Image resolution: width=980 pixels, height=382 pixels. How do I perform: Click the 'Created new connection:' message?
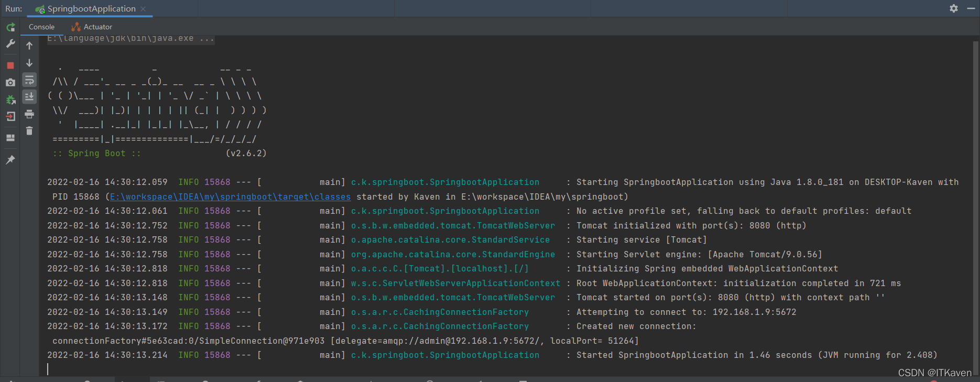point(636,326)
